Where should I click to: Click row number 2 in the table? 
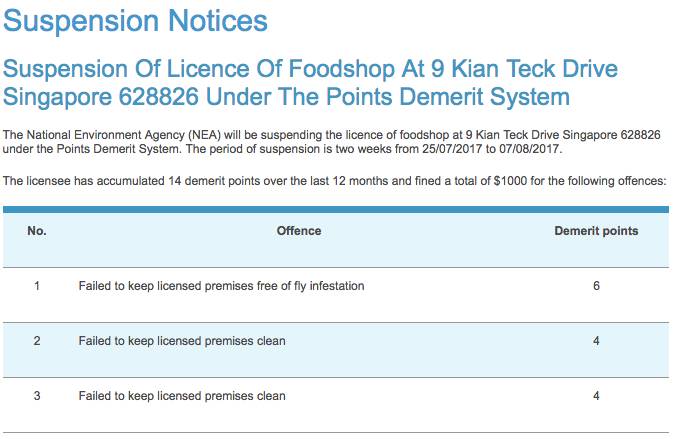pos(37,341)
